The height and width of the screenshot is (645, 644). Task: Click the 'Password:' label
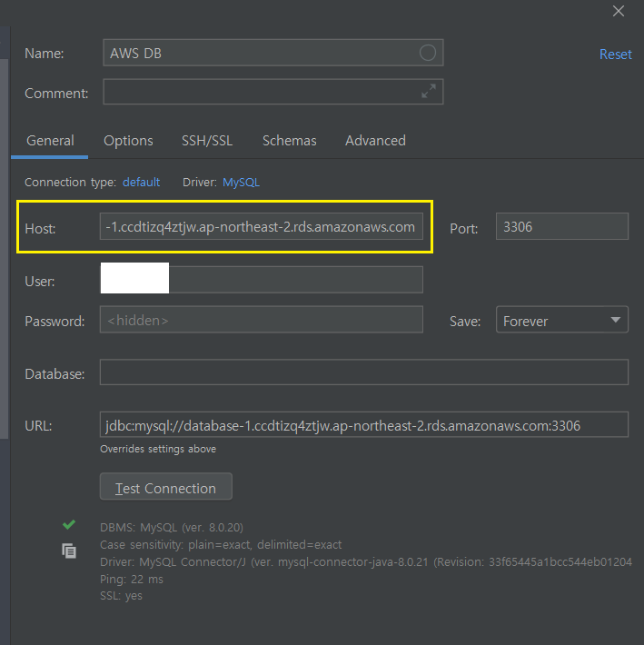click(54, 322)
